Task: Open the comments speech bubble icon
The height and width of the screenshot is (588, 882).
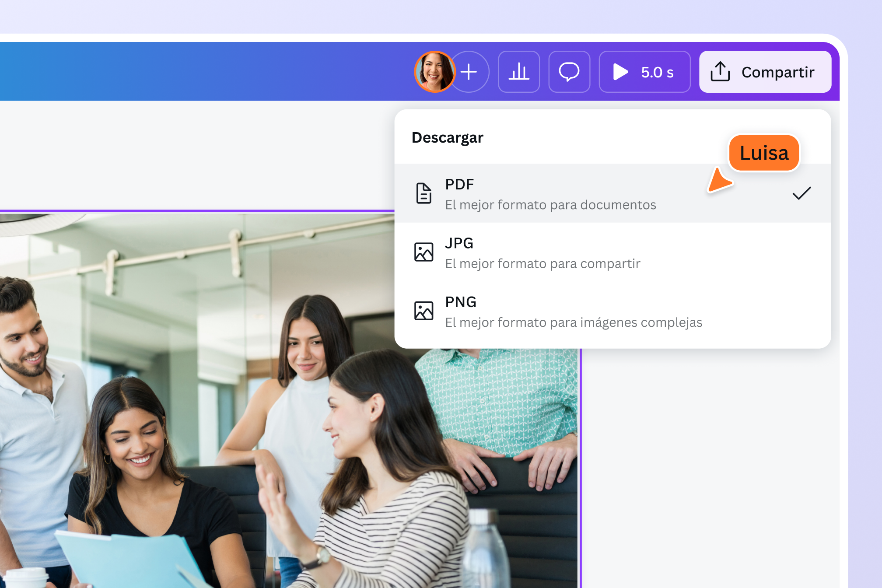Action: 569,72
